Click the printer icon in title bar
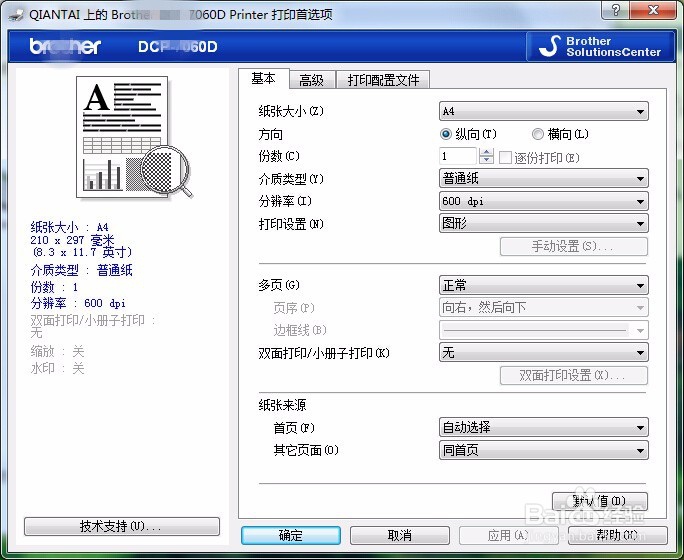Viewport: 684px width, 560px height. 17,15
